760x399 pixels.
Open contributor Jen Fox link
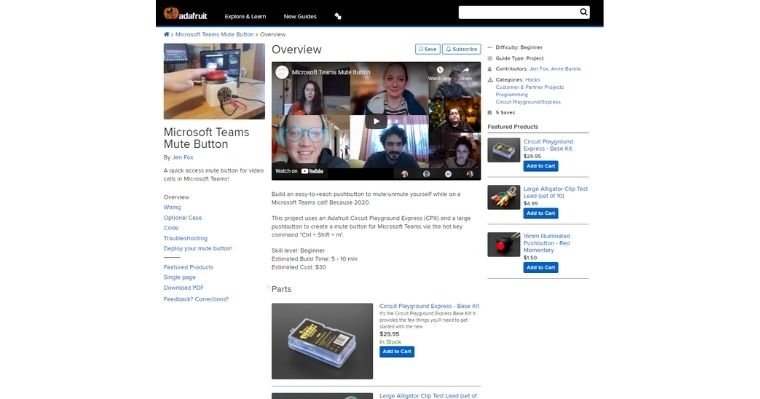[538, 69]
